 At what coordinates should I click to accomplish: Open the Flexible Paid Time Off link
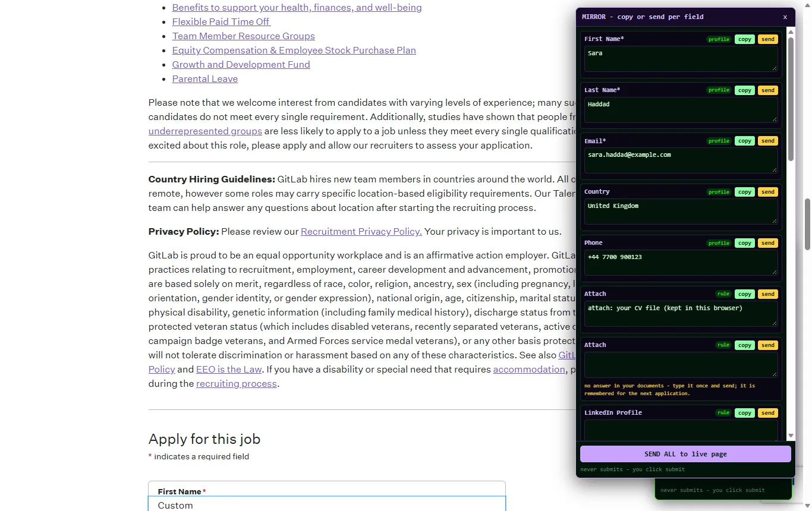(x=221, y=22)
